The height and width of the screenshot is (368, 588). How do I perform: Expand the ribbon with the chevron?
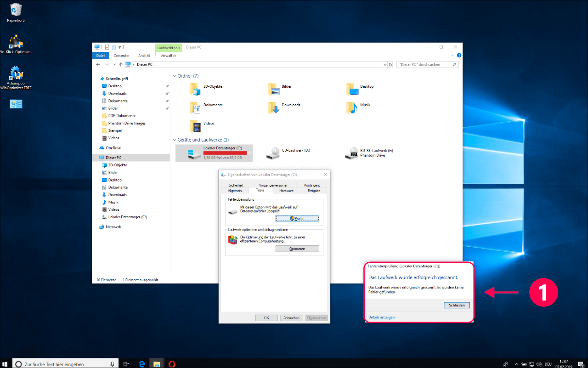[x=453, y=55]
